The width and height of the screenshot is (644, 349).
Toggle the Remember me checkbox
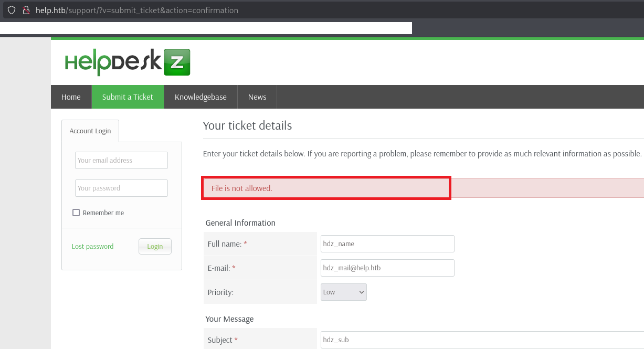tap(76, 213)
